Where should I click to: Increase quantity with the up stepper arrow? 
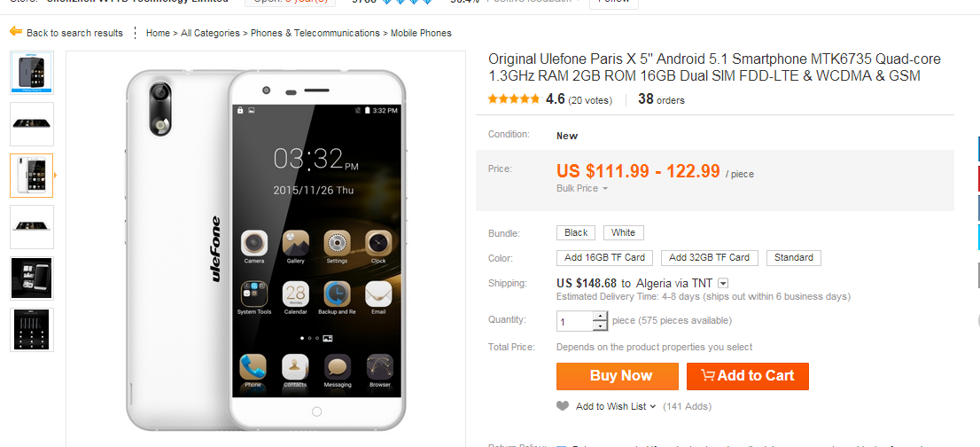pos(600,317)
